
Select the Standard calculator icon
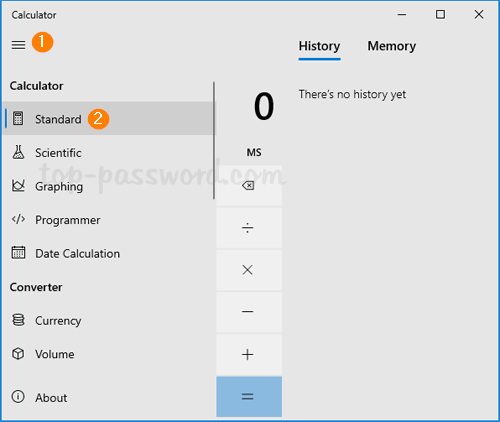[x=18, y=118]
